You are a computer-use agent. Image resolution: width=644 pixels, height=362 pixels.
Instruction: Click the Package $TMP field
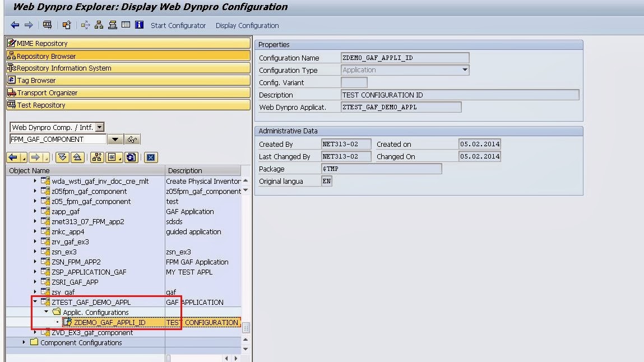tap(381, 169)
